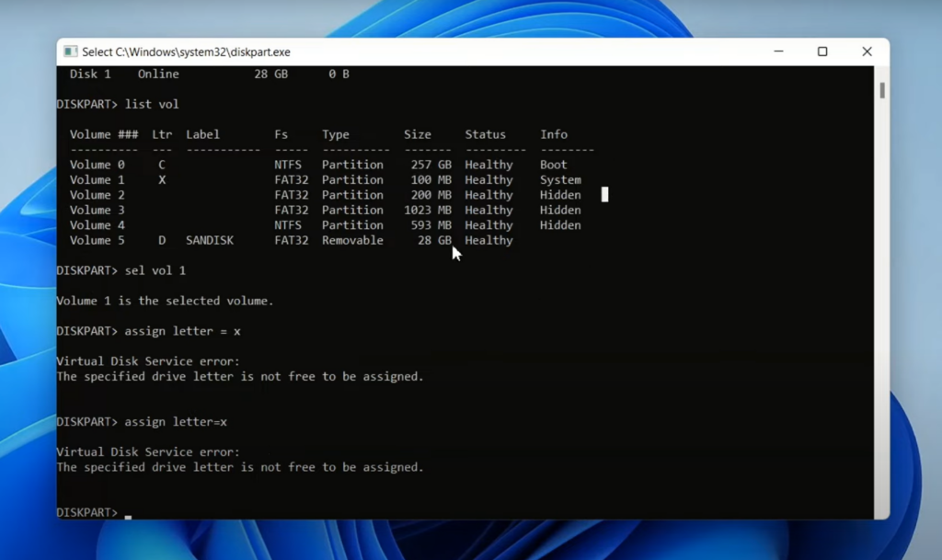Viewport: 942px width, 560px height.
Task: Click drive letter 'X' in Volume 1 row
Action: coord(162,179)
